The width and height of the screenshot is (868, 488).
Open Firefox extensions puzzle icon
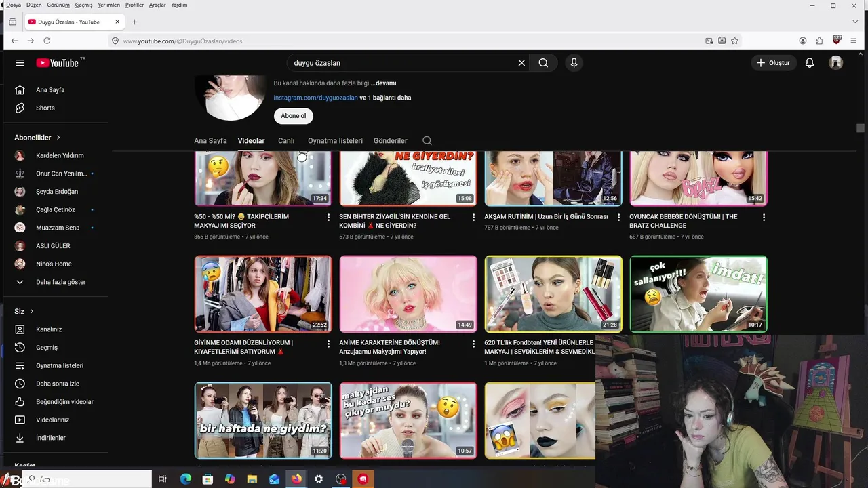pyautogui.click(x=819, y=41)
